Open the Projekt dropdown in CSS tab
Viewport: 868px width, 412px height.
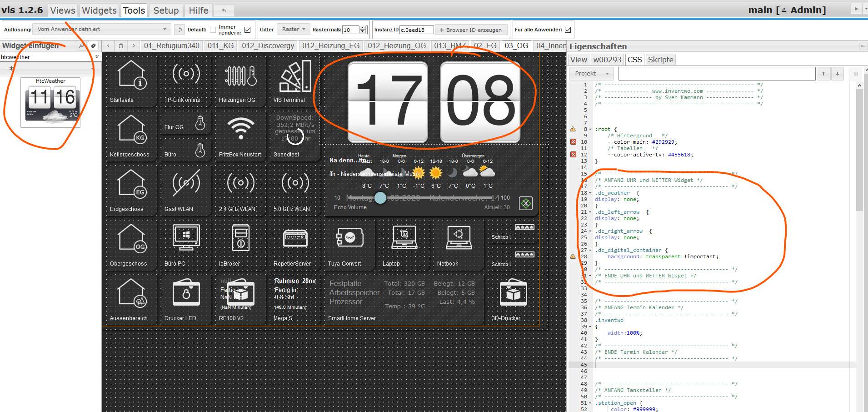(591, 73)
